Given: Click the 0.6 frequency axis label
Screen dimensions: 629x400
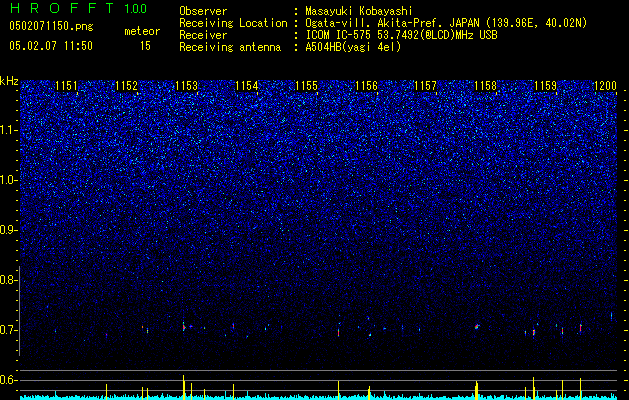Looking at the screenshot, I should (x=9, y=380).
